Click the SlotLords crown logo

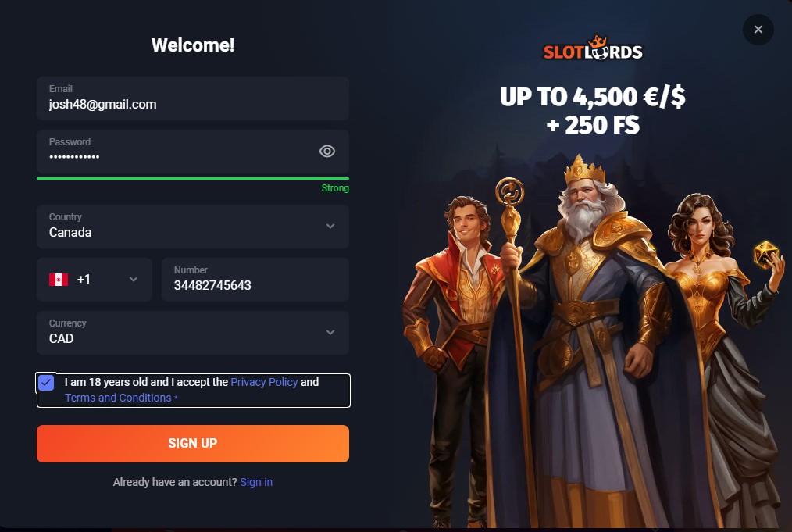(x=593, y=48)
